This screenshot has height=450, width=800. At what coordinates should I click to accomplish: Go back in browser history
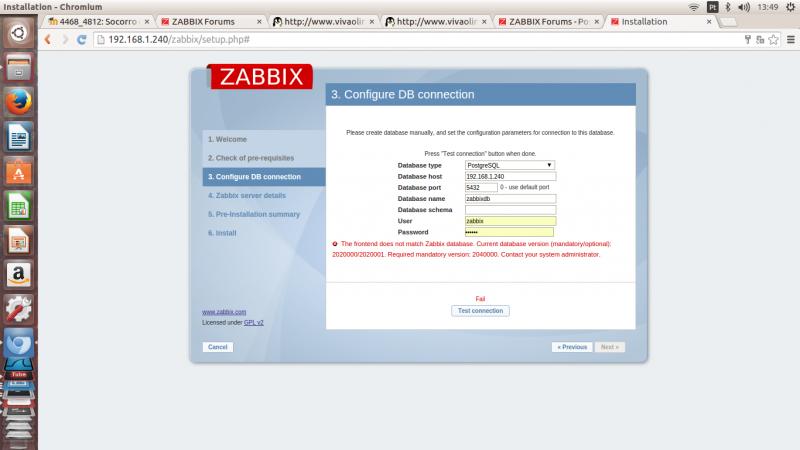[48, 39]
